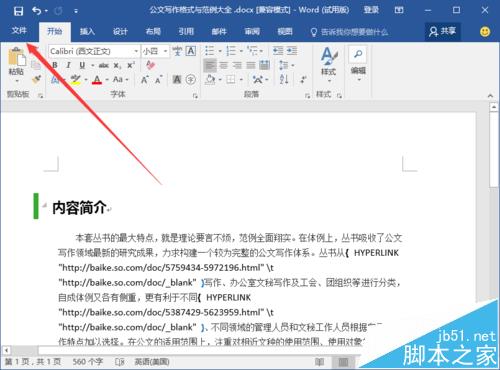The image size is (500, 370).
Task: Open the 文件 (File) menu
Action: coord(19,31)
